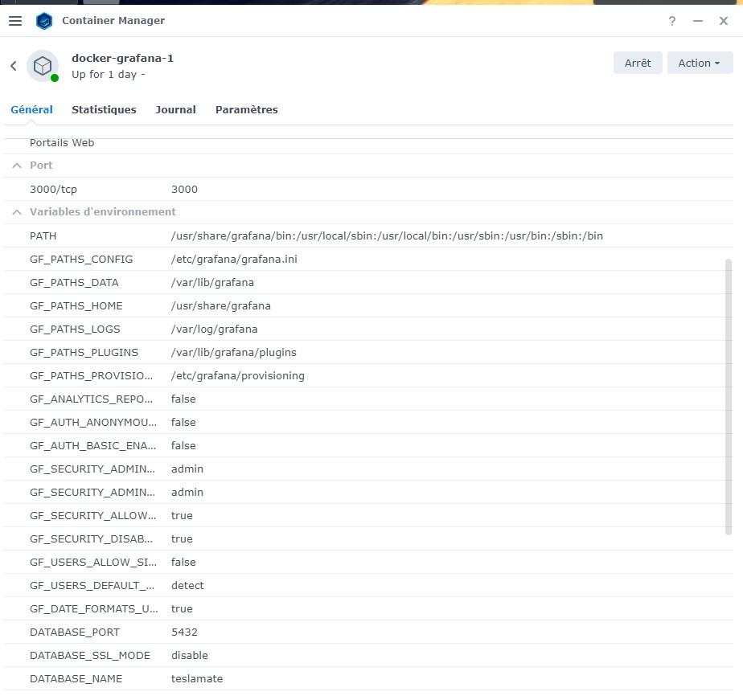Open the help question mark
Viewport: 743px width, 700px height.
point(672,21)
